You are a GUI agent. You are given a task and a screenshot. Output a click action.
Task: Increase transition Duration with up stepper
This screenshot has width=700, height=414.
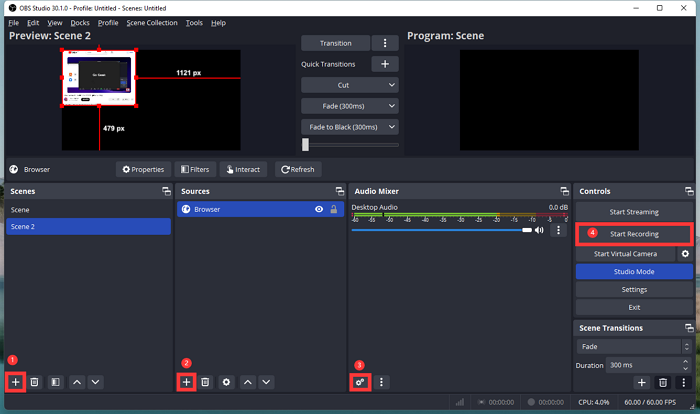click(685, 361)
